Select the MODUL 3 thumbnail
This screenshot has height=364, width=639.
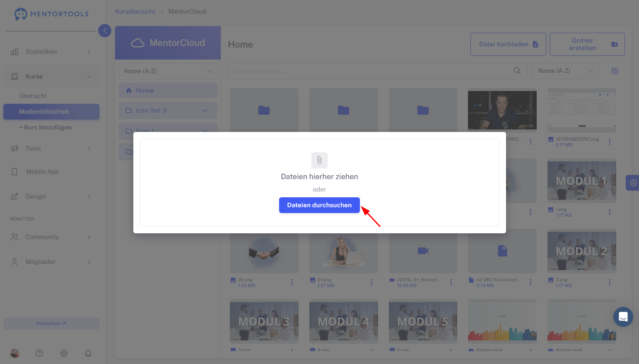tap(264, 321)
